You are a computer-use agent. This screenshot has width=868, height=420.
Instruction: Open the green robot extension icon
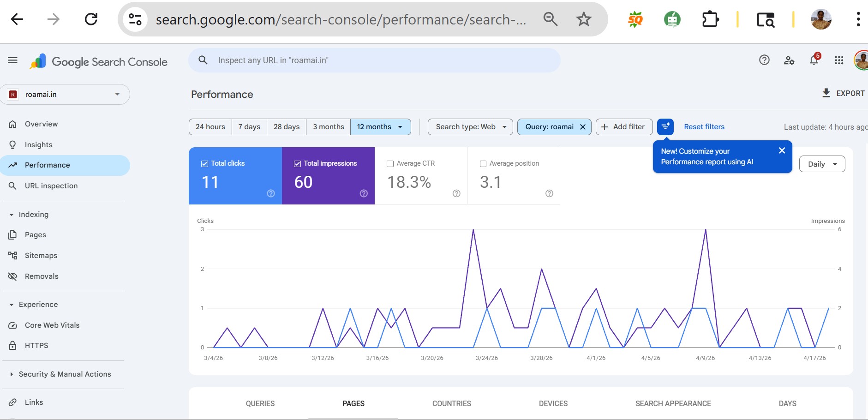point(672,19)
